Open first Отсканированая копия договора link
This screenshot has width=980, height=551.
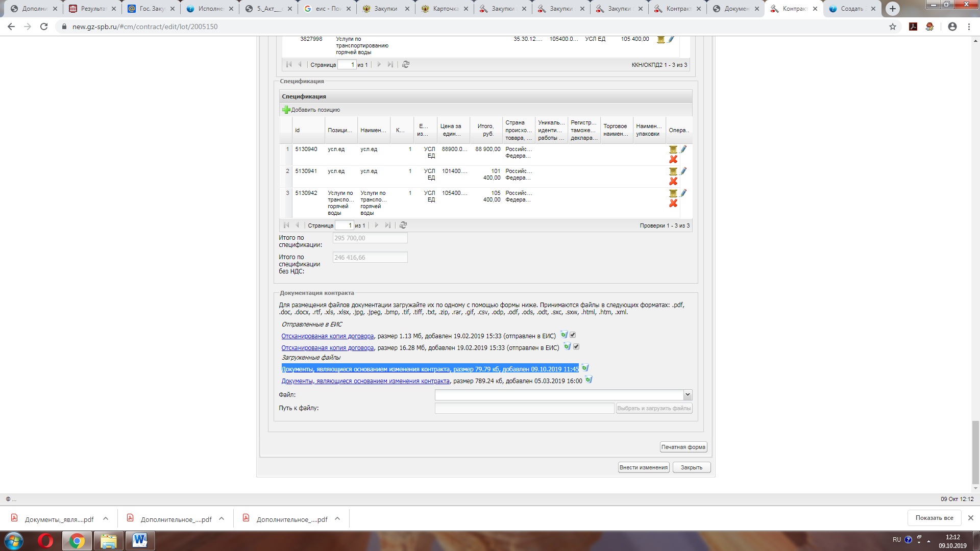click(x=328, y=336)
